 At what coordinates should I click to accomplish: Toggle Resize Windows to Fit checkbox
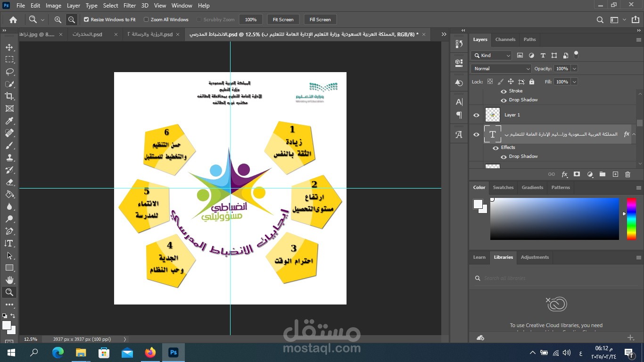pyautogui.click(x=86, y=20)
